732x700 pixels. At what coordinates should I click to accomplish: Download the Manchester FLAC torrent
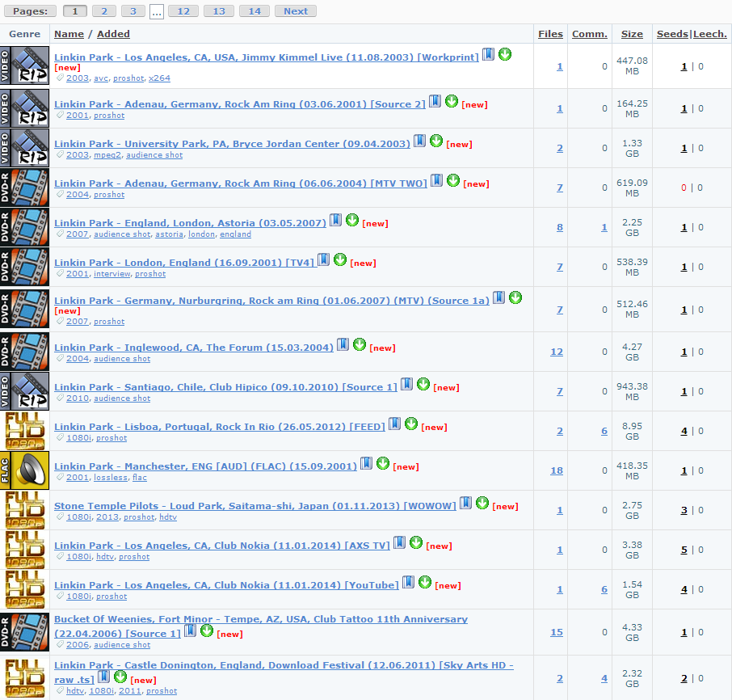pyautogui.click(x=383, y=464)
